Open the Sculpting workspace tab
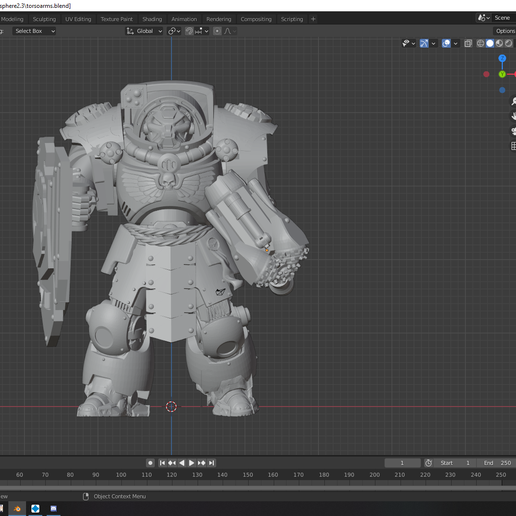This screenshot has height=516, width=516. [x=44, y=19]
